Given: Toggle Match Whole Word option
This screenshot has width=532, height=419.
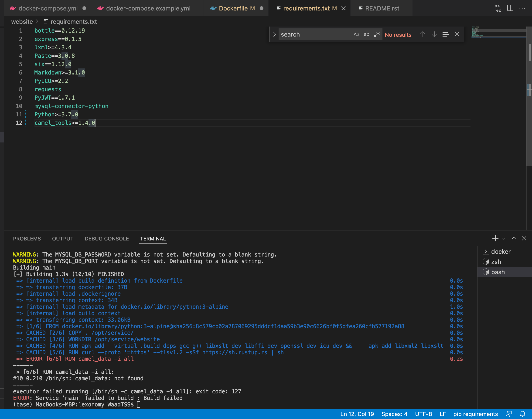Looking at the screenshot, I should tap(367, 35).
